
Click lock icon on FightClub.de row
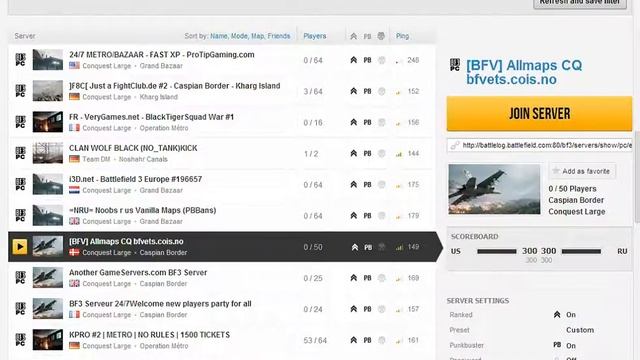click(381, 91)
